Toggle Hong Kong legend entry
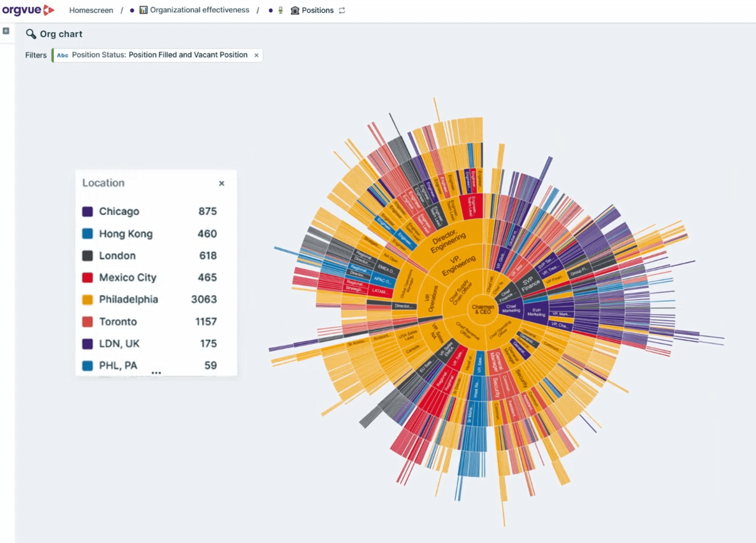756x543 pixels. pyautogui.click(x=126, y=234)
